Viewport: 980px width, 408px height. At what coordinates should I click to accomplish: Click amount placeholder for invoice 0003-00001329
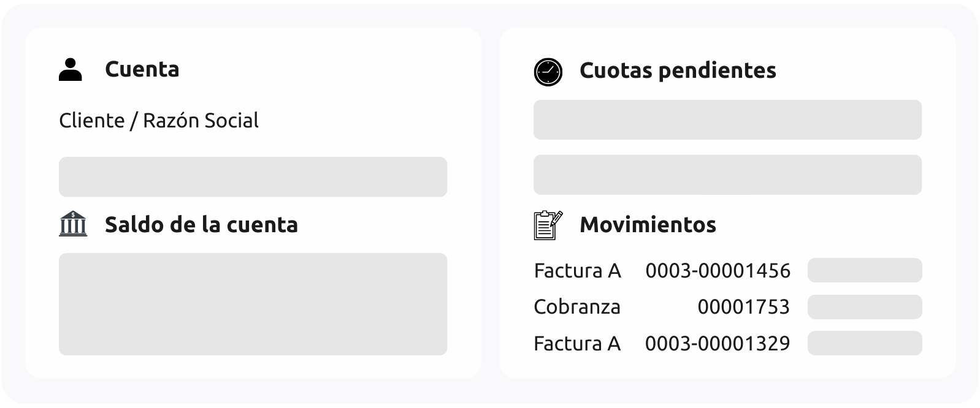point(864,343)
